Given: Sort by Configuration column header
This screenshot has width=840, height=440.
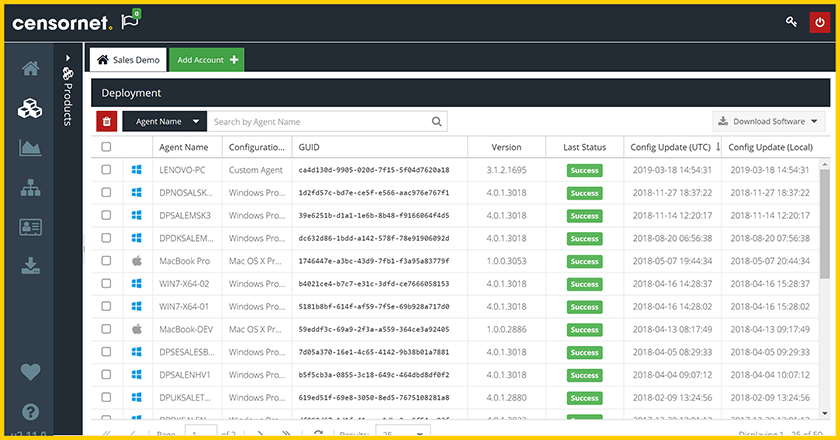Looking at the screenshot, I should click(x=257, y=147).
